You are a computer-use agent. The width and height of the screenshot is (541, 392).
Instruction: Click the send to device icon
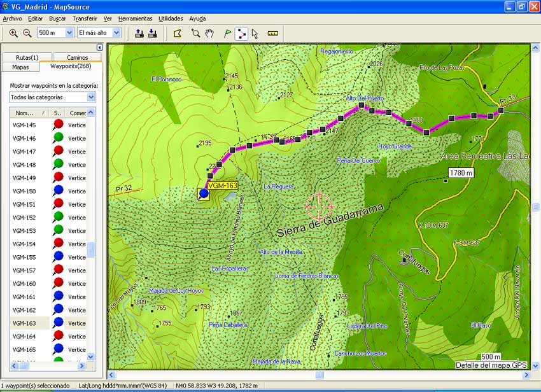point(139,34)
